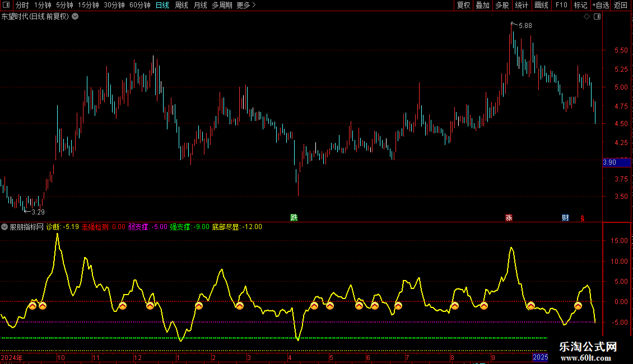Click +自选 to add to watchlist
Image resolution: width=633 pixels, height=364 pixels.
[600, 6]
